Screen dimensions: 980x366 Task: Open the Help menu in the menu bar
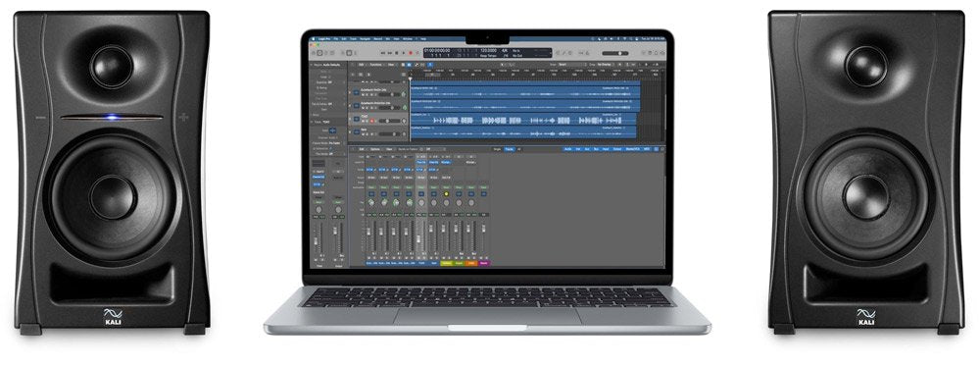coord(423,39)
